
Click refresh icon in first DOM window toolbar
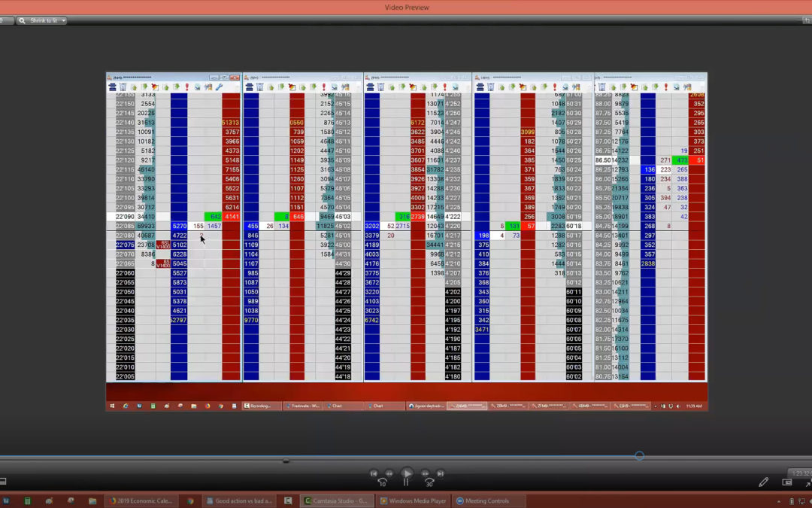197,87
